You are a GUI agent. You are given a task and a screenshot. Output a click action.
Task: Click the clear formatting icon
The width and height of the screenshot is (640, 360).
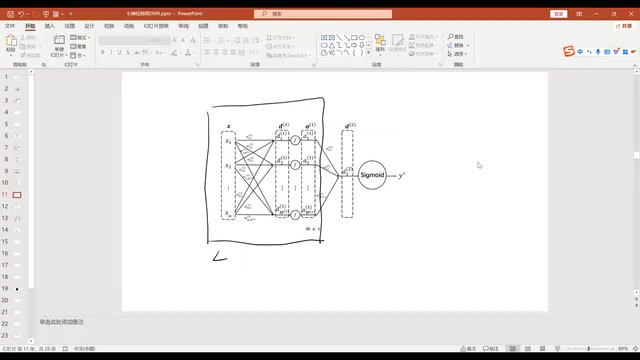pyautogui.click(x=193, y=40)
